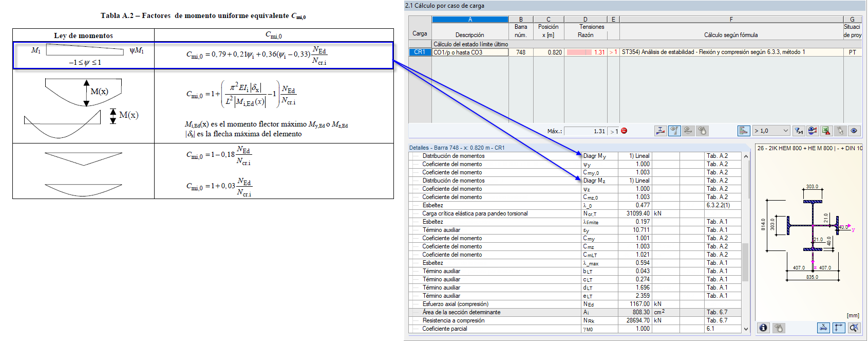Select 'Esfuerzo axial (compresión)' row
The height and width of the screenshot is (341, 868).
(x=575, y=304)
